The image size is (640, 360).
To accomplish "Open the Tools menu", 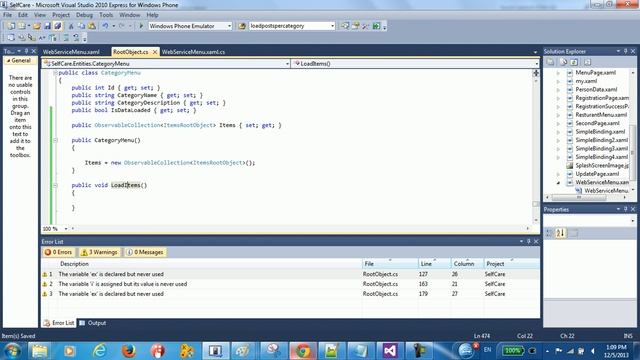I will coord(106,15).
